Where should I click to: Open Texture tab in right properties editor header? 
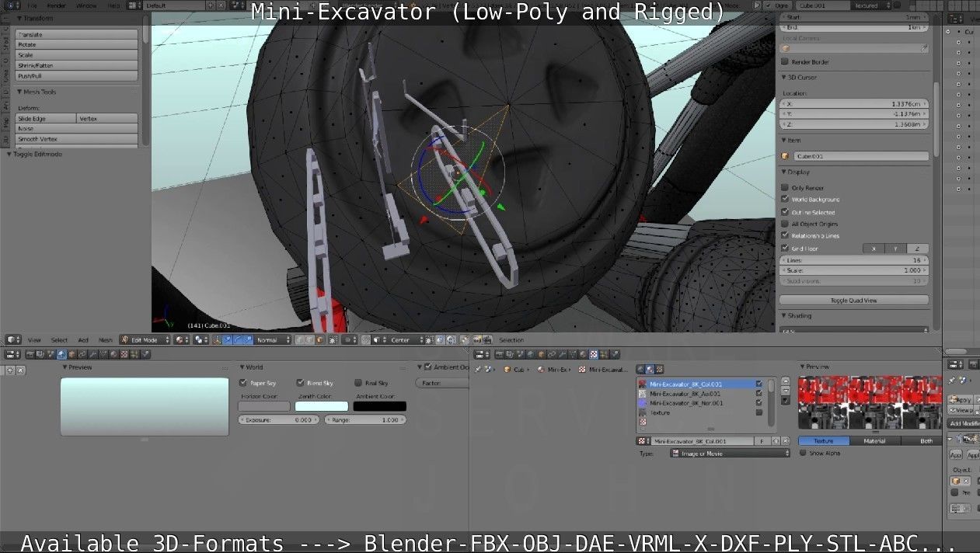[x=594, y=354]
